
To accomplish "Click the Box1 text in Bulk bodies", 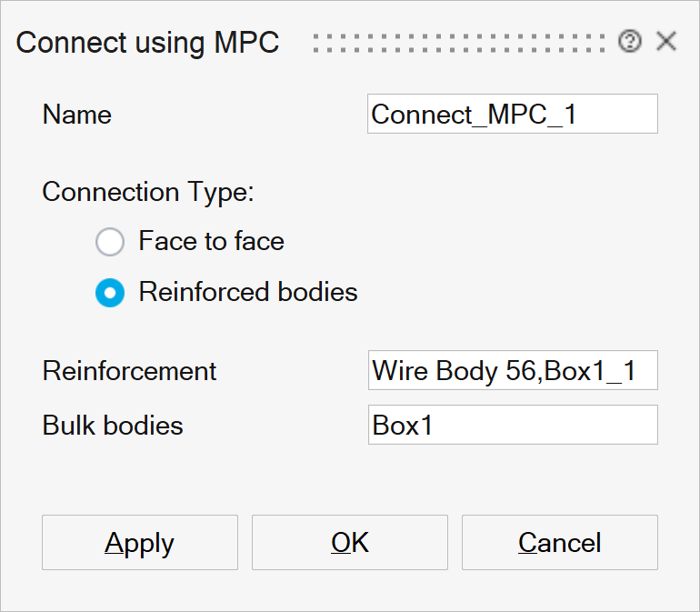I will pyautogui.click(x=403, y=426).
